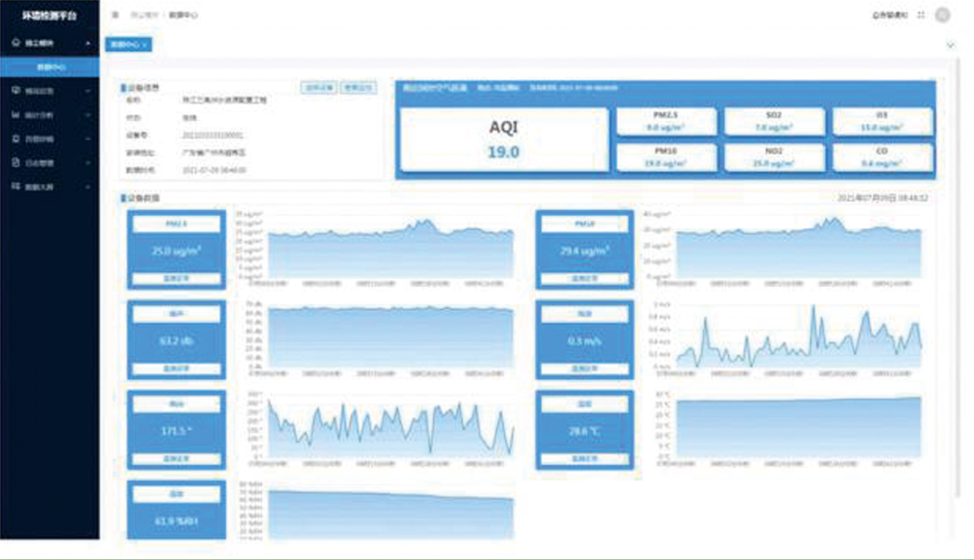
Task: Click the home icon in the sidebar menu
Action: [16, 43]
